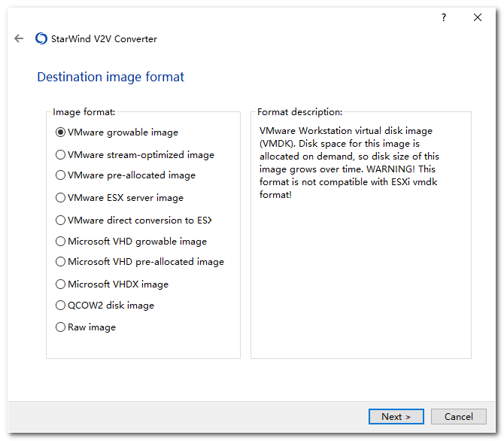Choose VMware stream-optimized image

[61, 155]
